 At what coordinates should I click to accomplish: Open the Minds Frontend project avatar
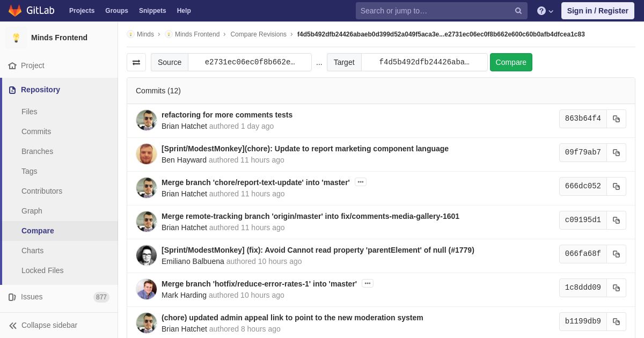[16, 38]
